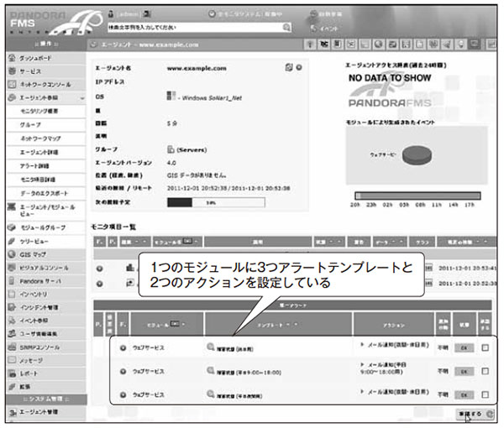Click OK status of last alert row

coord(465,395)
